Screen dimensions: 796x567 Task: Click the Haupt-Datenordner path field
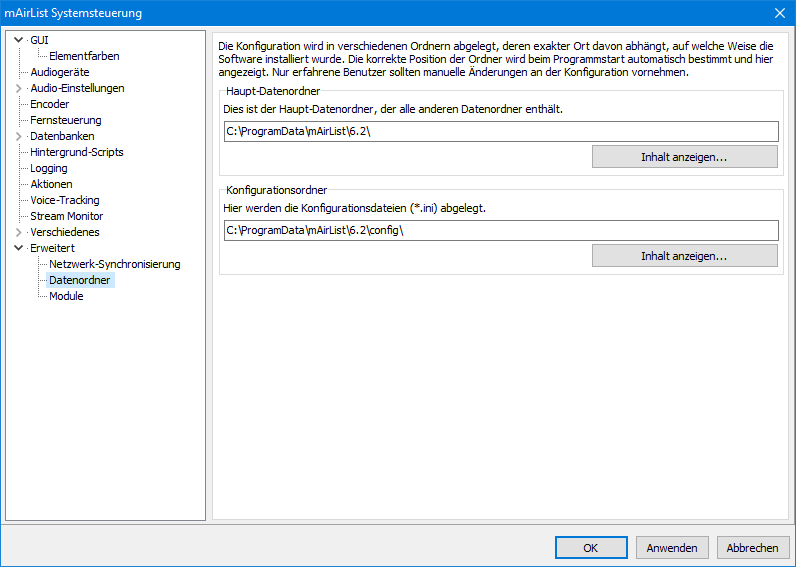[501, 131]
